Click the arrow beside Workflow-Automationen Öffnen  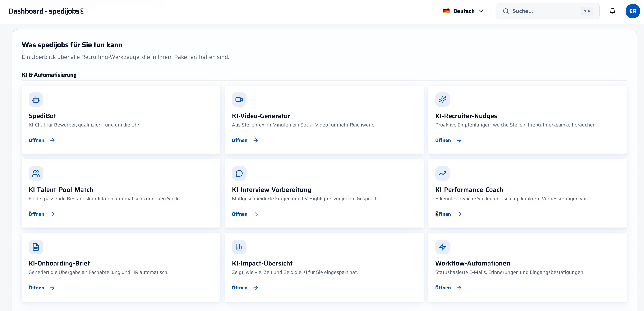[459, 288]
